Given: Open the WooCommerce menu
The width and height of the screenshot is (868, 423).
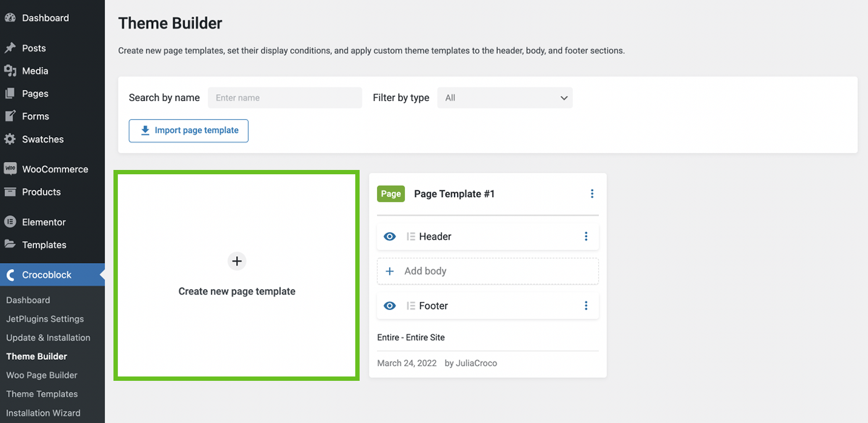Looking at the screenshot, I should 52,169.
